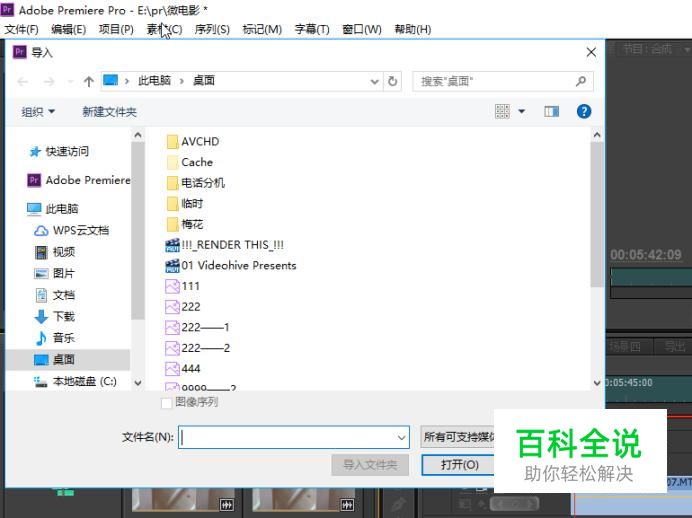Screen dimensions: 692x518
Task: Toggle the preview pane icon
Action: [x=551, y=112]
